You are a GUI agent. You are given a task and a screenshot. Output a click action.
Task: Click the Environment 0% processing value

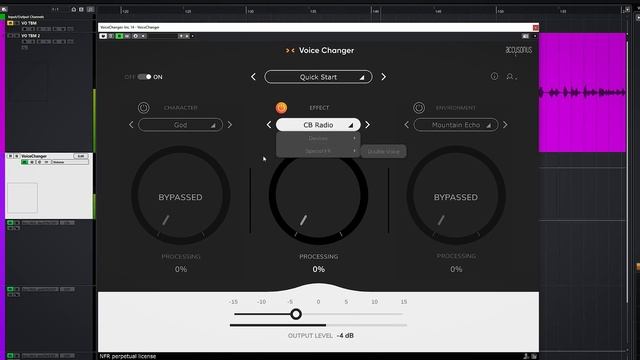[456, 269]
